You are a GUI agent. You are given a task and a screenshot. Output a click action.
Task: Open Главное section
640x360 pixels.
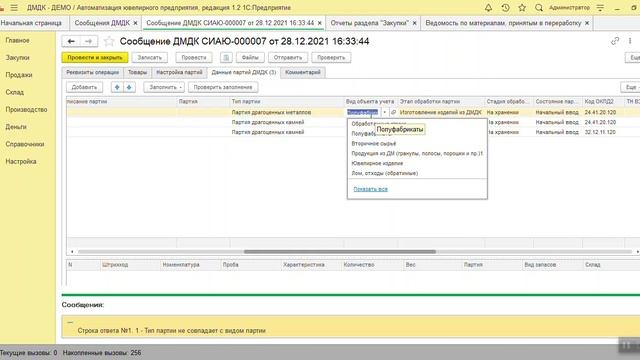[18, 40]
